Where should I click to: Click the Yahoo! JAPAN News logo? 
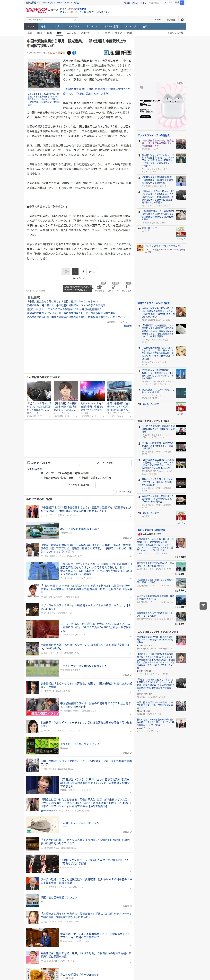pos(42,10)
